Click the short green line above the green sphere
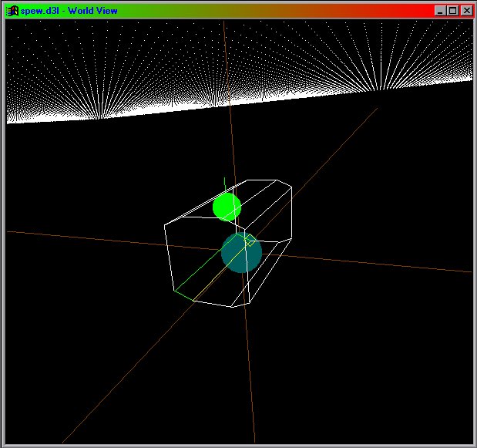 pos(224,184)
